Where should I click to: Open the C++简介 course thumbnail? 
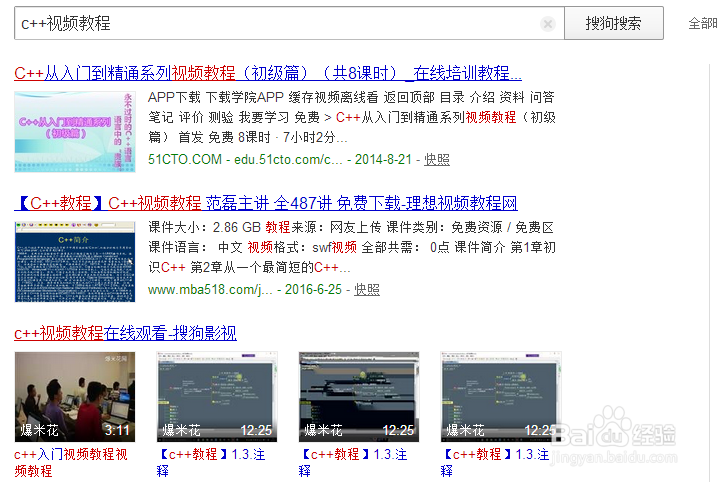(x=75, y=262)
